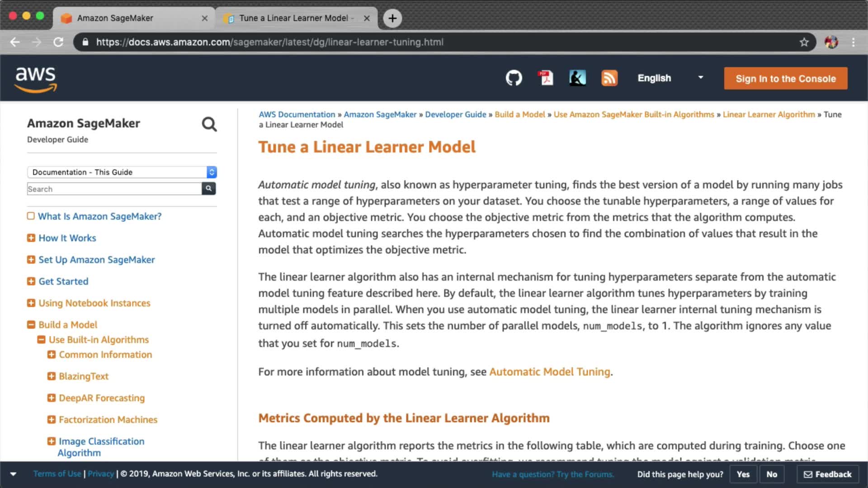The height and width of the screenshot is (488, 868).
Task: Open Documentation - This Guide selector
Action: [x=122, y=172]
